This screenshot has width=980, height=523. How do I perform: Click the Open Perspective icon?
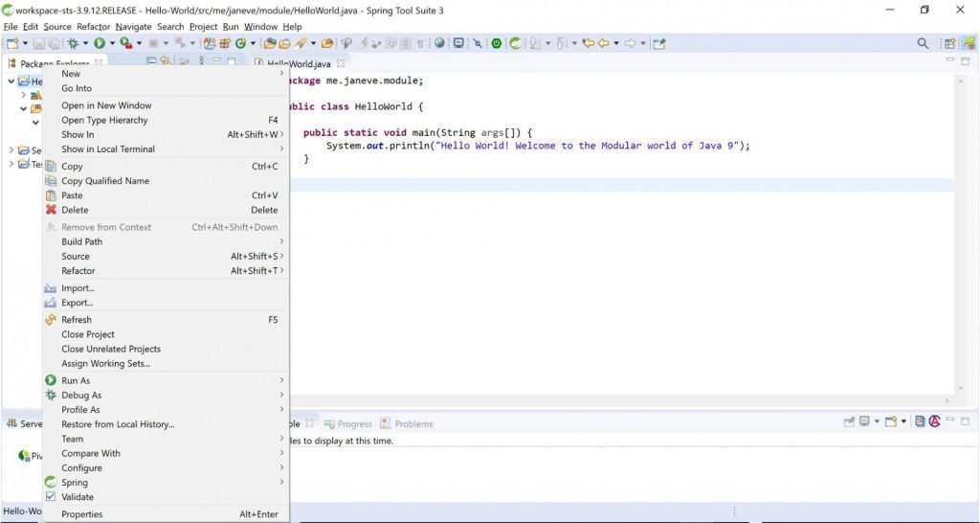click(x=950, y=43)
